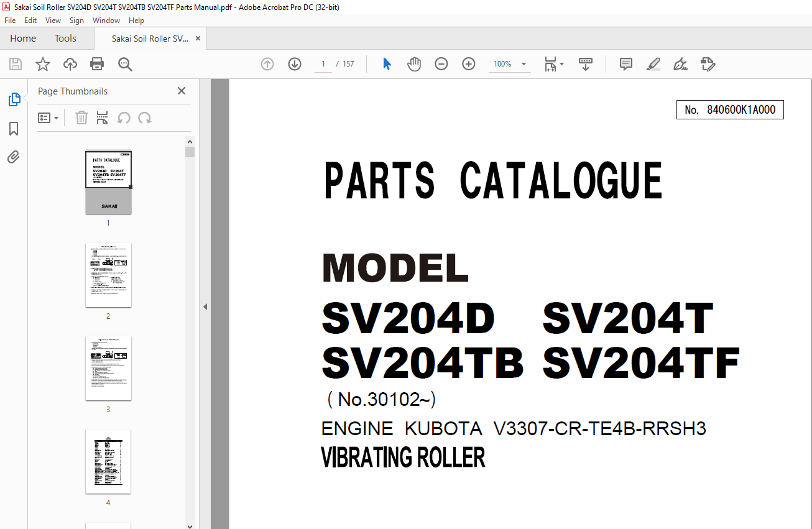Open the Edit menu
Viewport: 812px width, 529px height.
coord(30,21)
